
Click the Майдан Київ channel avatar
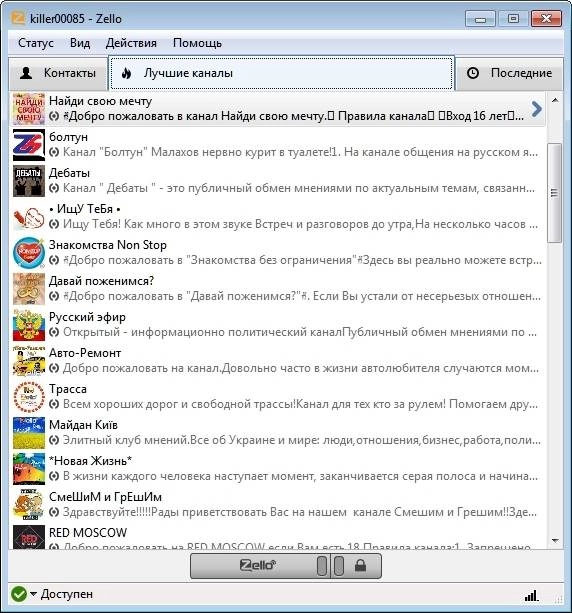29,433
